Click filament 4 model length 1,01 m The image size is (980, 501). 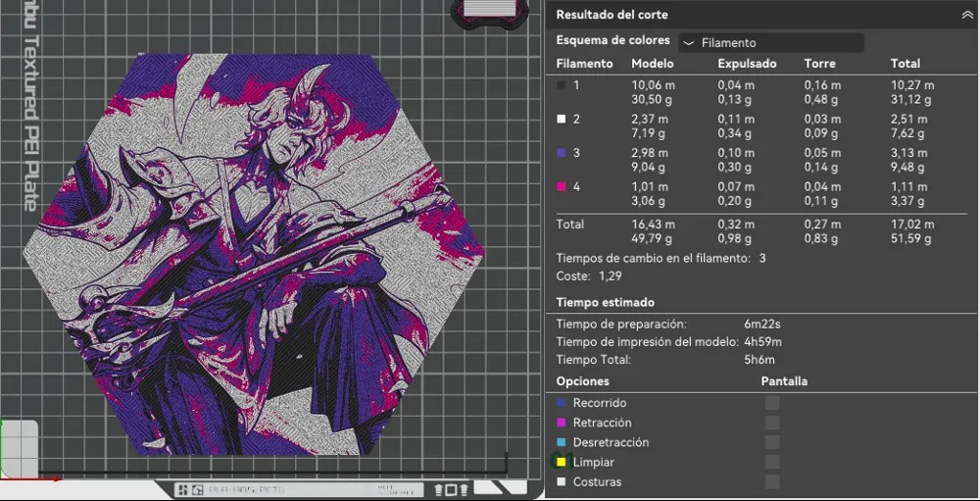point(650,186)
